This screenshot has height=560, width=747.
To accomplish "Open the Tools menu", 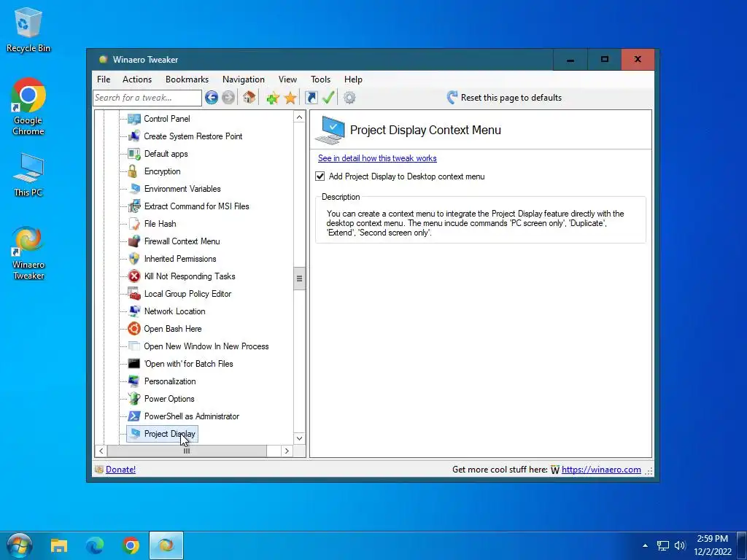I will coord(321,79).
